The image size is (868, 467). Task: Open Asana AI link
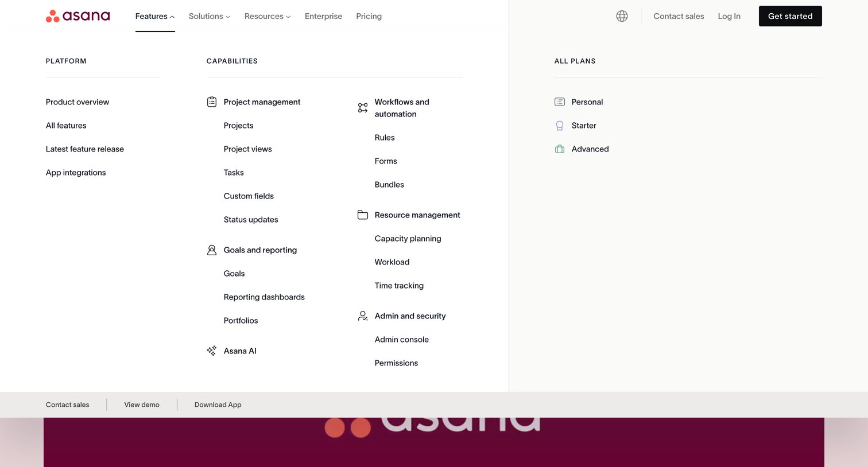click(x=240, y=351)
